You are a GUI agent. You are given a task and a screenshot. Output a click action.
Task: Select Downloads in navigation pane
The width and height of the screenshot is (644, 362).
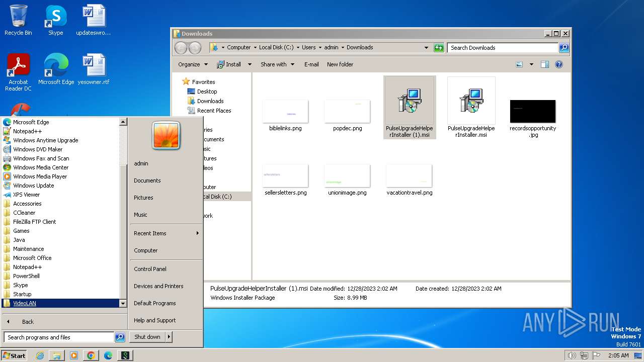click(x=210, y=101)
